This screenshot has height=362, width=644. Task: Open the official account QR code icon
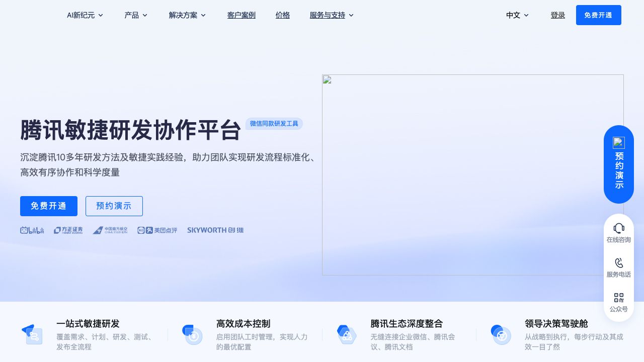point(618,298)
